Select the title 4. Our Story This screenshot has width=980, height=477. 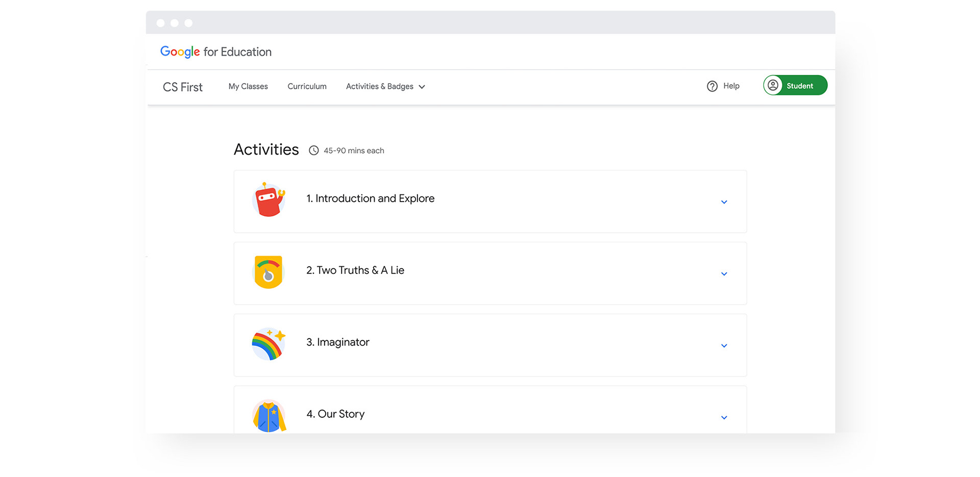coord(335,414)
